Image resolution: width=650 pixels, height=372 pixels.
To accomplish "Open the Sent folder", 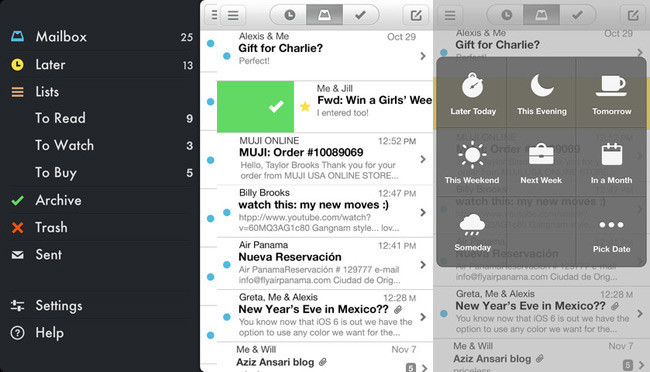I will coord(101,255).
